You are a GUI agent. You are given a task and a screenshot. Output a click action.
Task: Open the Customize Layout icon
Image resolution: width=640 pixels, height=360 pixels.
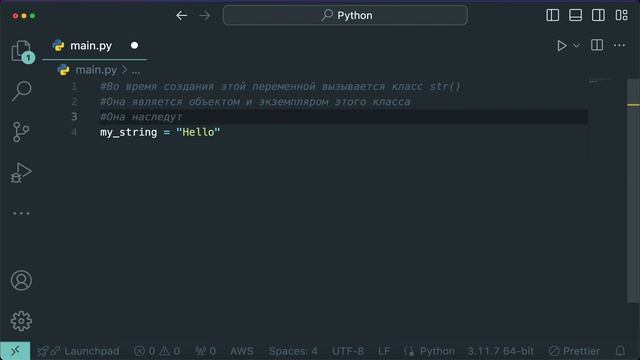coord(622,16)
